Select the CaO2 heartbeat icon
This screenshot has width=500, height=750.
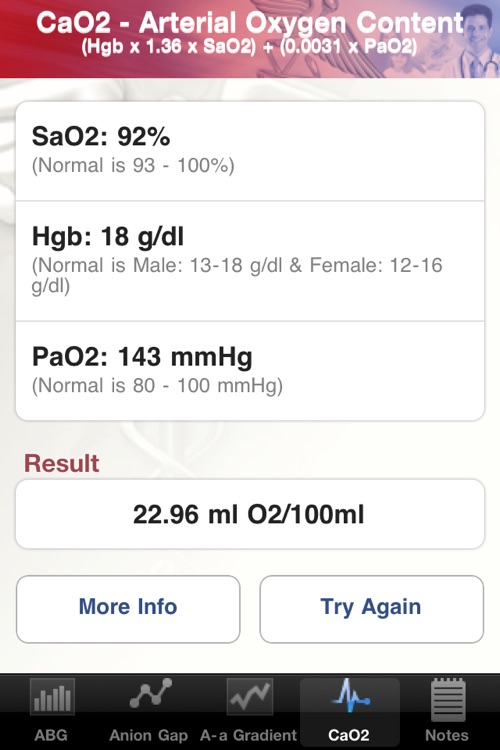click(x=350, y=696)
